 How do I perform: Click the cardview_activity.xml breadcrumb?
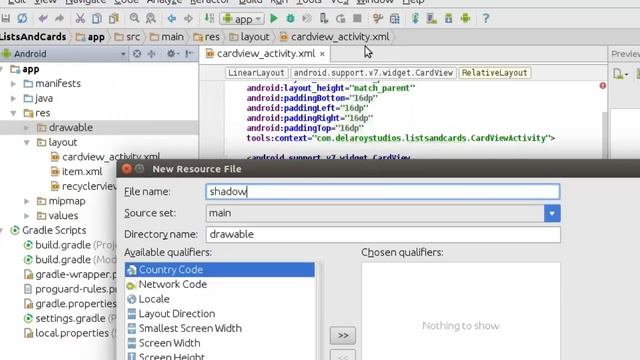point(334,37)
